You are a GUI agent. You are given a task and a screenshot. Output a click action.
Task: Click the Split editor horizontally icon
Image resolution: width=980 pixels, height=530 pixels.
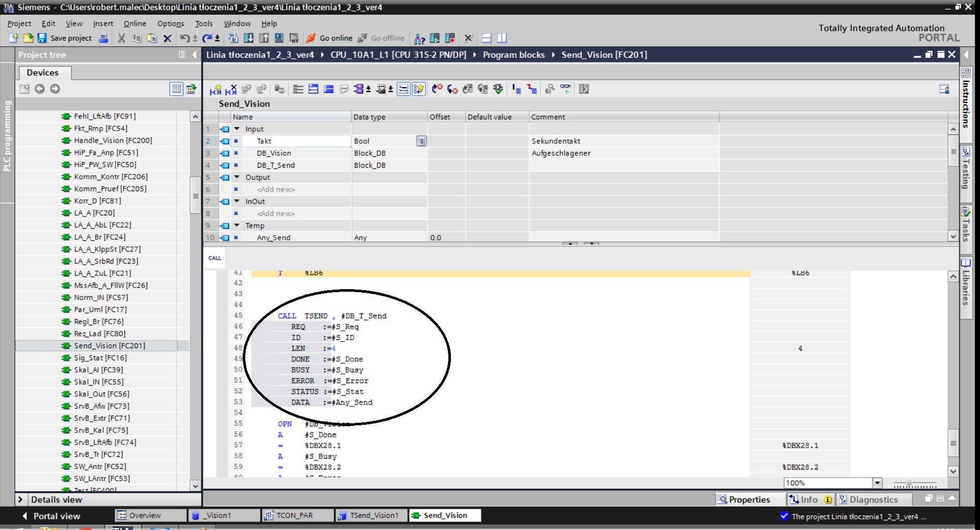[486, 38]
